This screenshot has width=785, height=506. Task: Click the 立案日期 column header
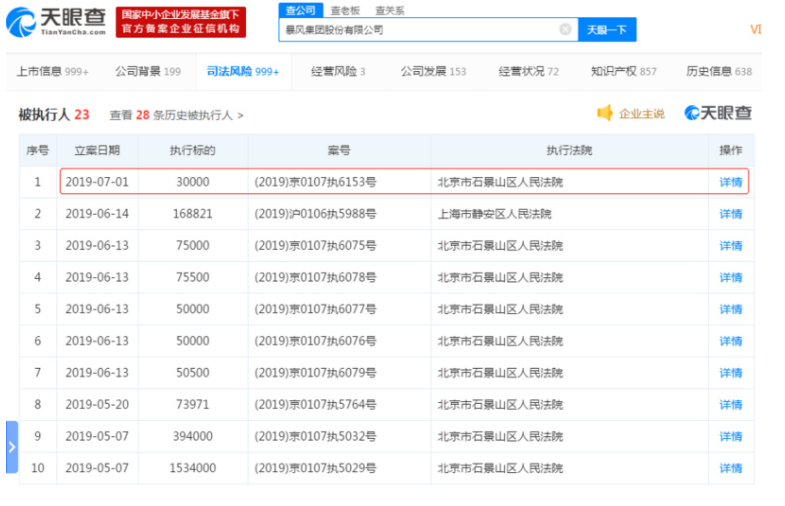pyautogui.click(x=97, y=151)
